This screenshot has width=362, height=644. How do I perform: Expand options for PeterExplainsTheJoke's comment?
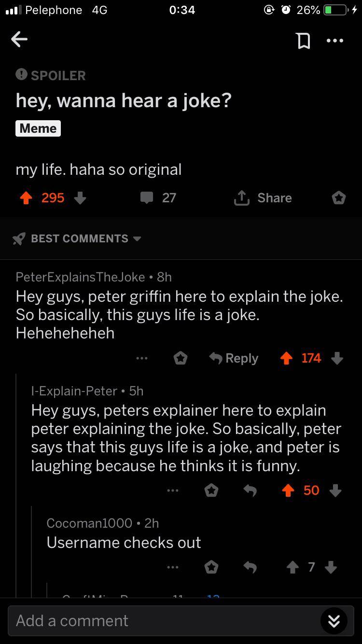click(x=141, y=358)
